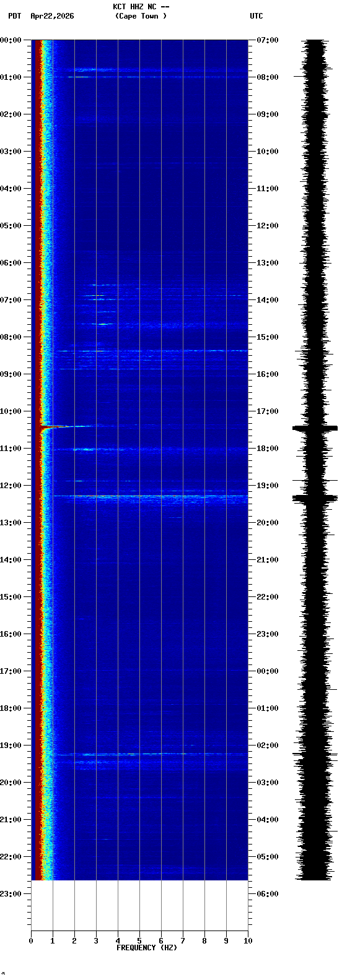Click the UTC time label '06:00'
Screen dimensions: 342x980
pyautogui.click(x=268, y=894)
